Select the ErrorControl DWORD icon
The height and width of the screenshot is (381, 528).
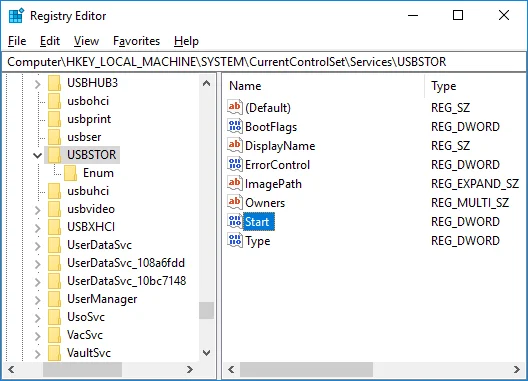235,165
